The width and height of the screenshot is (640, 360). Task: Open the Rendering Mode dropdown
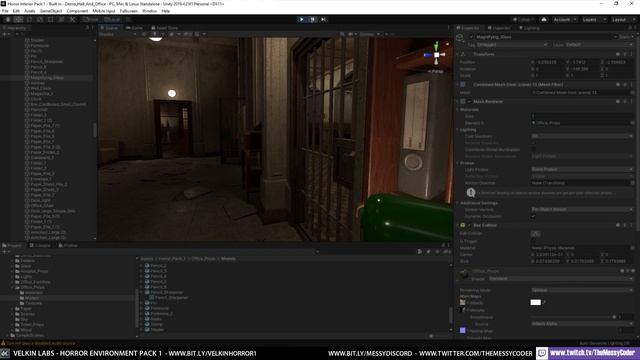582,290
